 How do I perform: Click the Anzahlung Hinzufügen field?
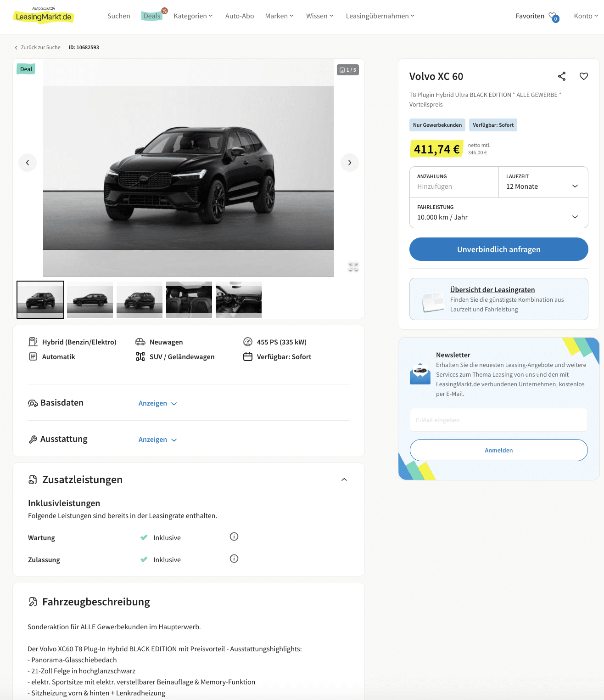click(454, 182)
